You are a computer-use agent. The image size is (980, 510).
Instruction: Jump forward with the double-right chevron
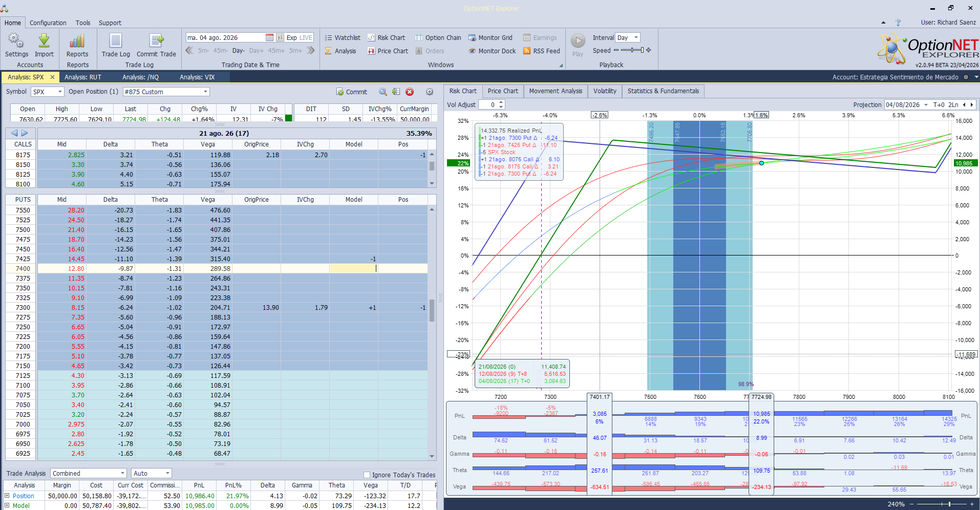pos(311,50)
